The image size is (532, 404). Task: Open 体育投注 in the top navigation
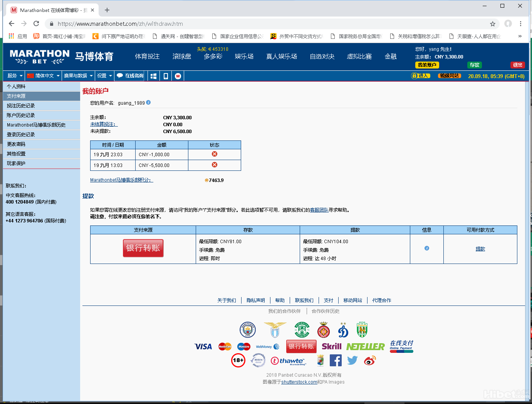[x=147, y=57]
